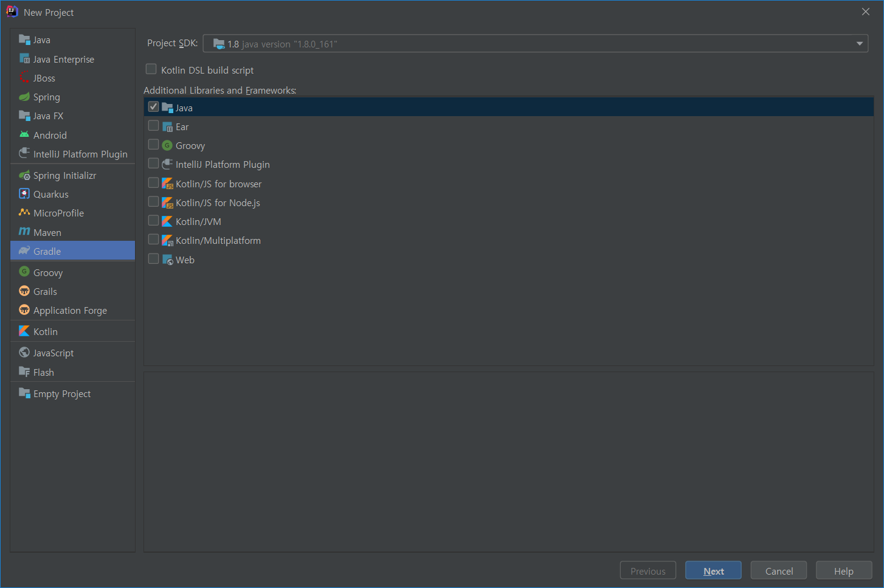The width and height of the screenshot is (884, 588).
Task: Pick the JBoss icon in sidebar
Action: [x=24, y=78]
